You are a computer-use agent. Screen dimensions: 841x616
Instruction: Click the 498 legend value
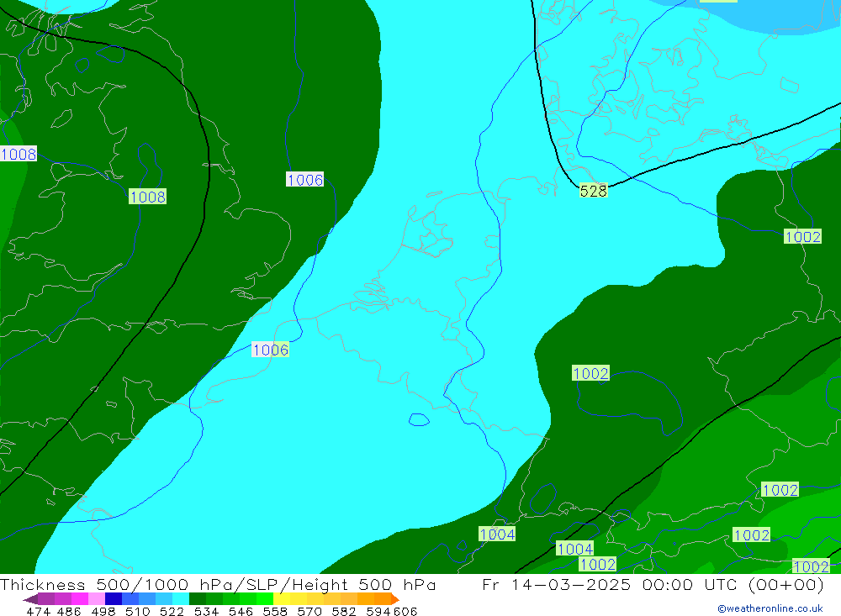[x=103, y=611]
